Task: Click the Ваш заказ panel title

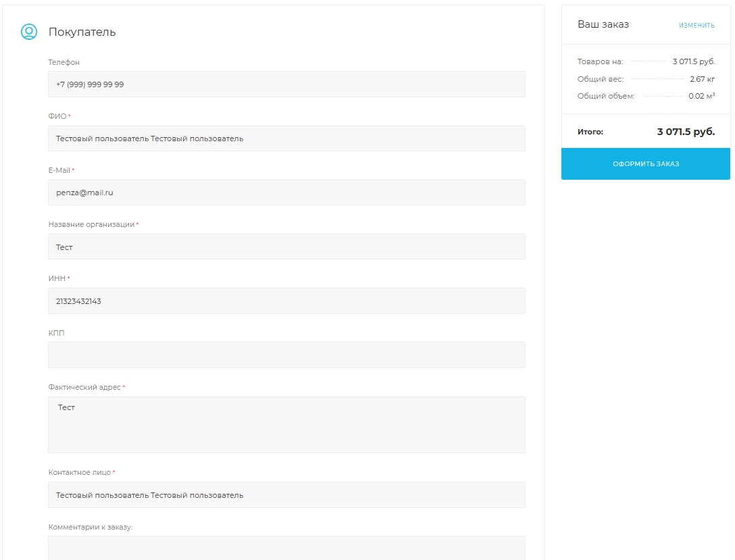Action: click(603, 24)
